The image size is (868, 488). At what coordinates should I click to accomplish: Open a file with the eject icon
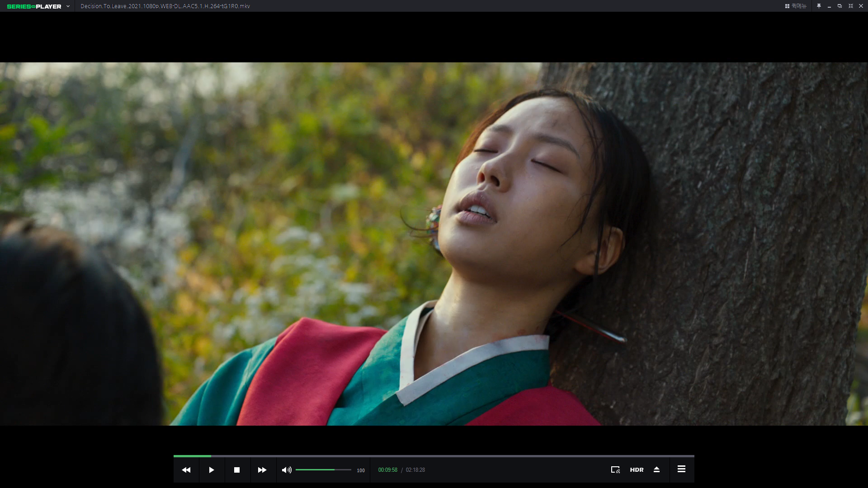point(657,470)
